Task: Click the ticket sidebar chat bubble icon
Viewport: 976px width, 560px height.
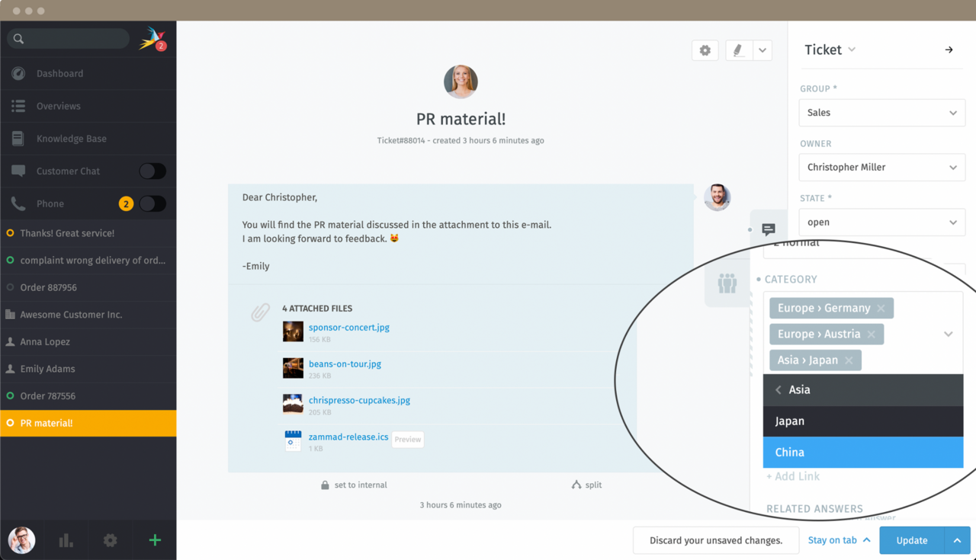Action: [x=769, y=229]
